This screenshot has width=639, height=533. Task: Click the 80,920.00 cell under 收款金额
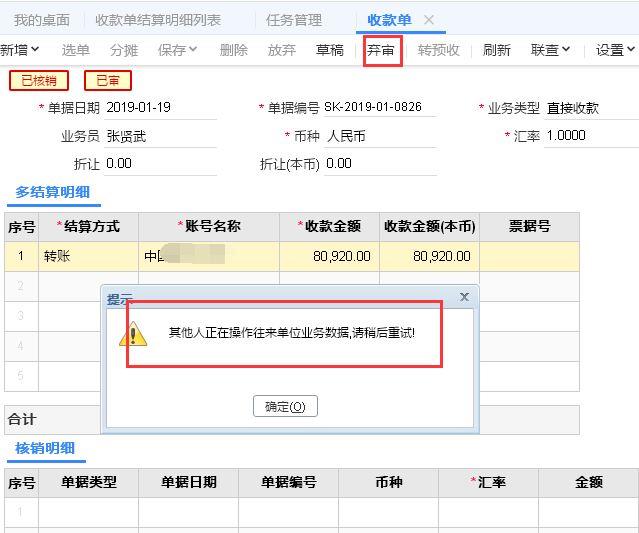(x=329, y=256)
